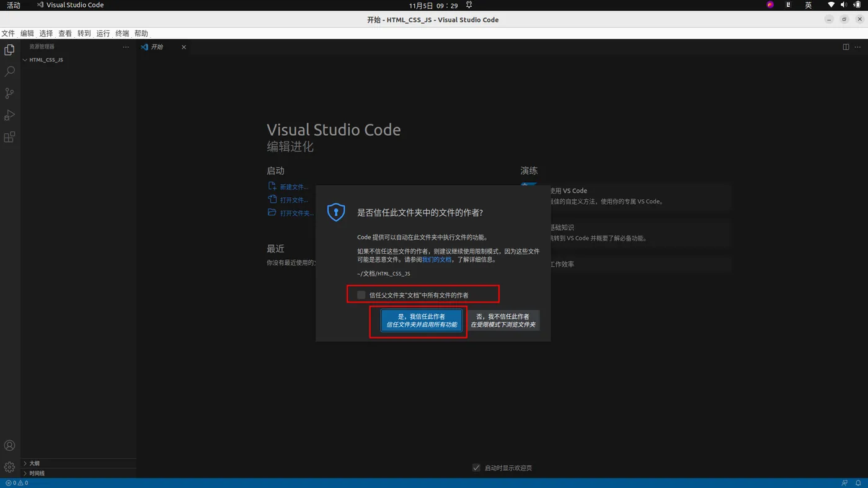The width and height of the screenshot is (868, 488).
Task: Open the 查看 menu
Action: point(65,33)
